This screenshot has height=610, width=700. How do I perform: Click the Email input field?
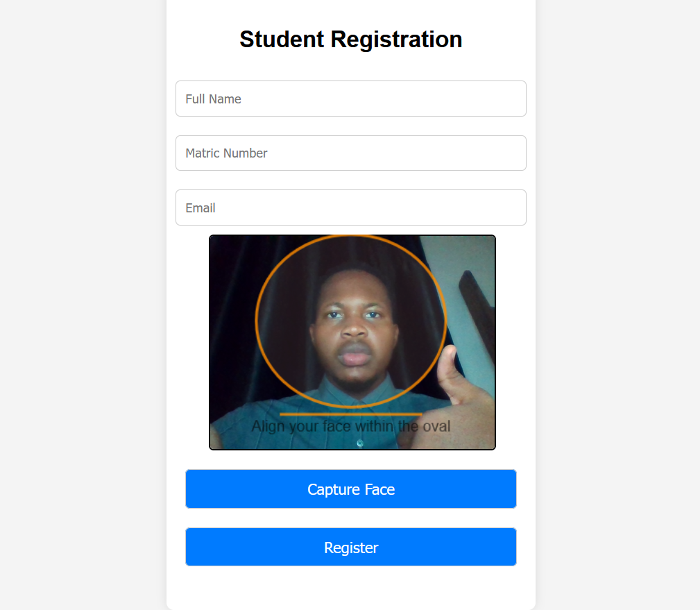point(350,207)
